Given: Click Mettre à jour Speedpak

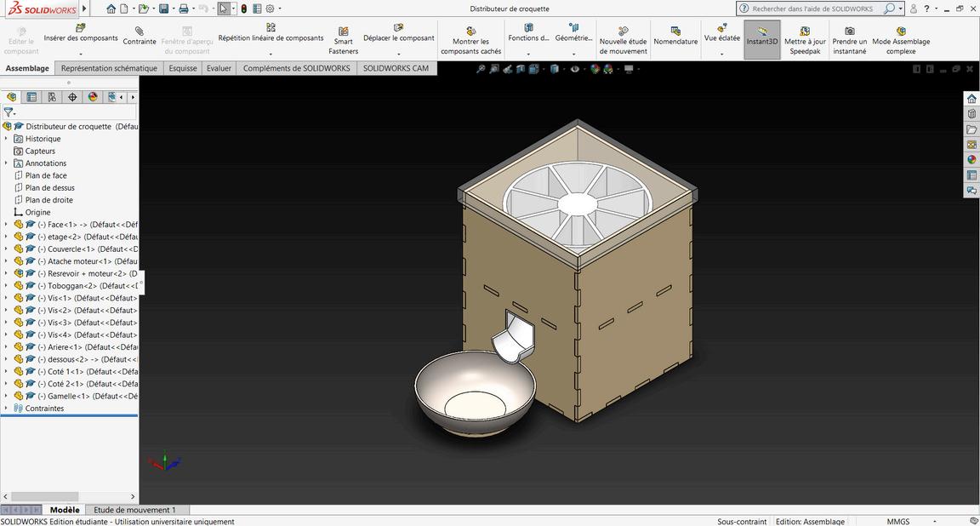Looking at the screenshot, I should 805,41.
